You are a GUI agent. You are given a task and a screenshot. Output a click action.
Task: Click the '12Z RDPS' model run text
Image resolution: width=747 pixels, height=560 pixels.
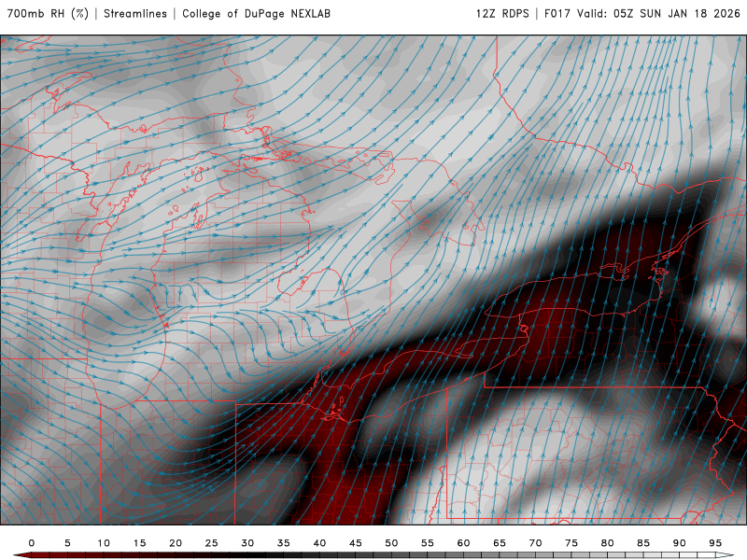click(x=502, y=13)
